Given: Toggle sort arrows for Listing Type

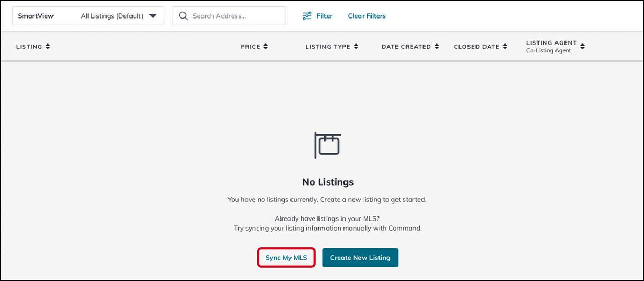Looking at the screenshot, I should pos(356,47).
